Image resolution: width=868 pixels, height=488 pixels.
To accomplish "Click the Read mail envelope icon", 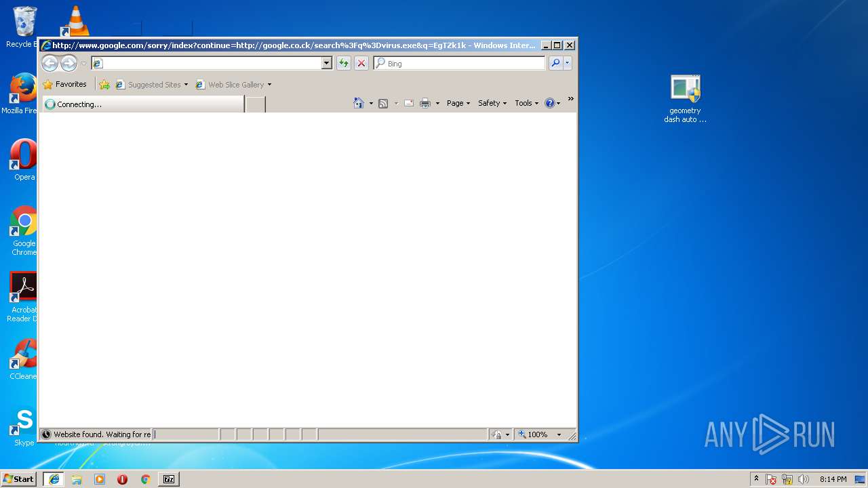I will click(409, 103).
